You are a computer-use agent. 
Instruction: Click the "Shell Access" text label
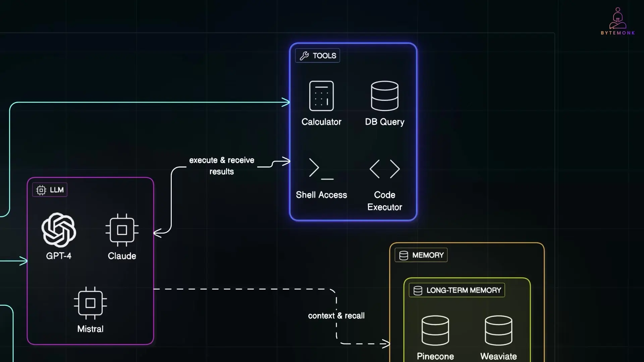pyautogui.click(x=321, y=195)
